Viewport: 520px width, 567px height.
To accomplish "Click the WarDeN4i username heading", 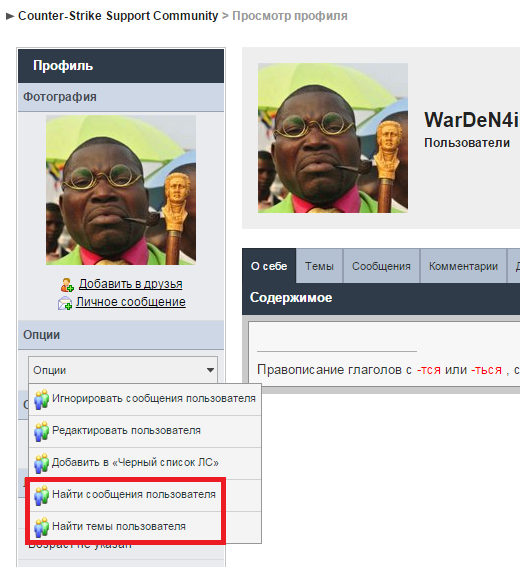I will pos(472,120).
